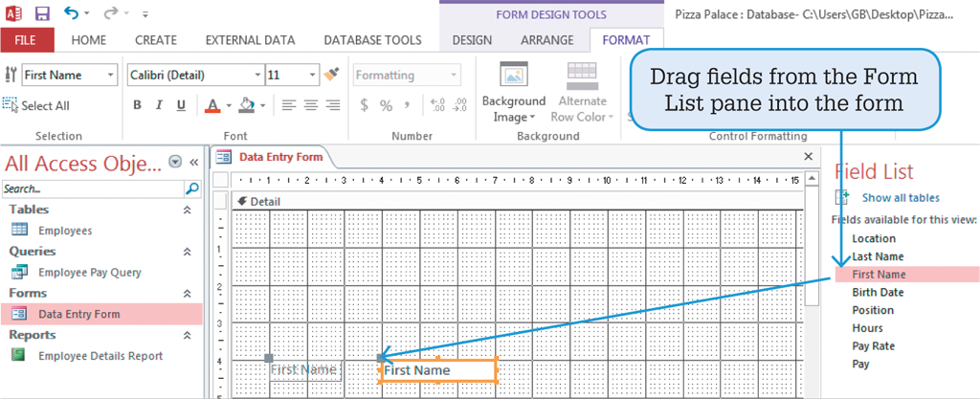Click Decrease Decimals icon
Viewport: 980px width, 399px height.
(460, 105)
